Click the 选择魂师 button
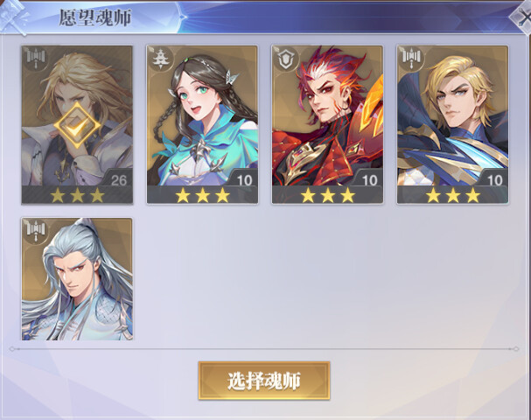Viewport: 531px width, 420px height. click(x=264, y=381)
